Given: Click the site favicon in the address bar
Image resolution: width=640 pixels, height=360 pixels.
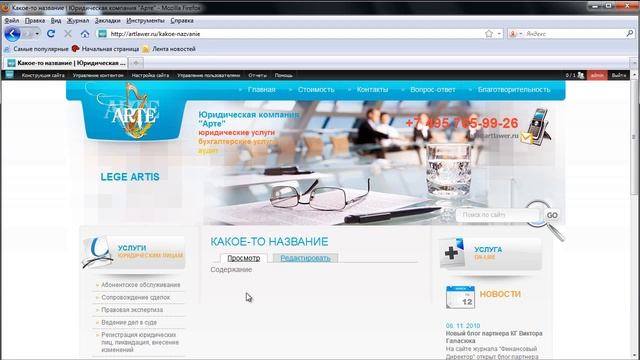Looking at the screenshot, I should [x=102, y=34].
